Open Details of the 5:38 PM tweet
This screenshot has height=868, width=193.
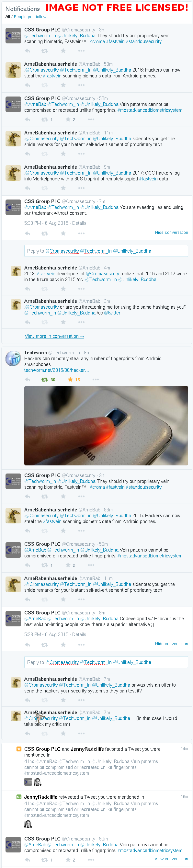pos(79,634)
